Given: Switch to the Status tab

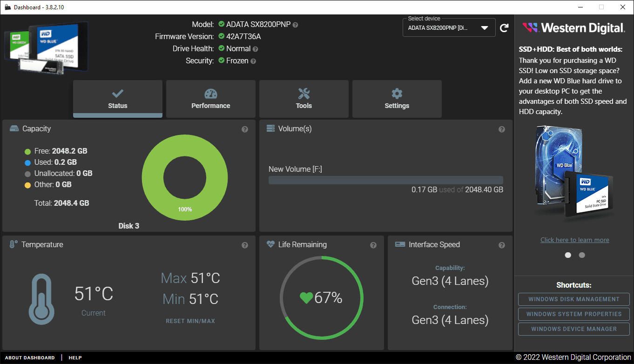Looking at the screenshot, I should pos(118,99).
